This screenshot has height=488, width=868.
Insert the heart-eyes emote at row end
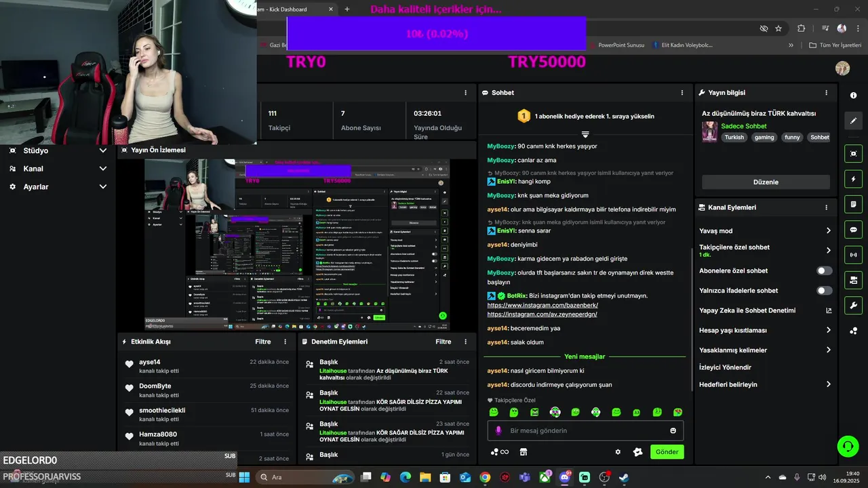[677, 412]
